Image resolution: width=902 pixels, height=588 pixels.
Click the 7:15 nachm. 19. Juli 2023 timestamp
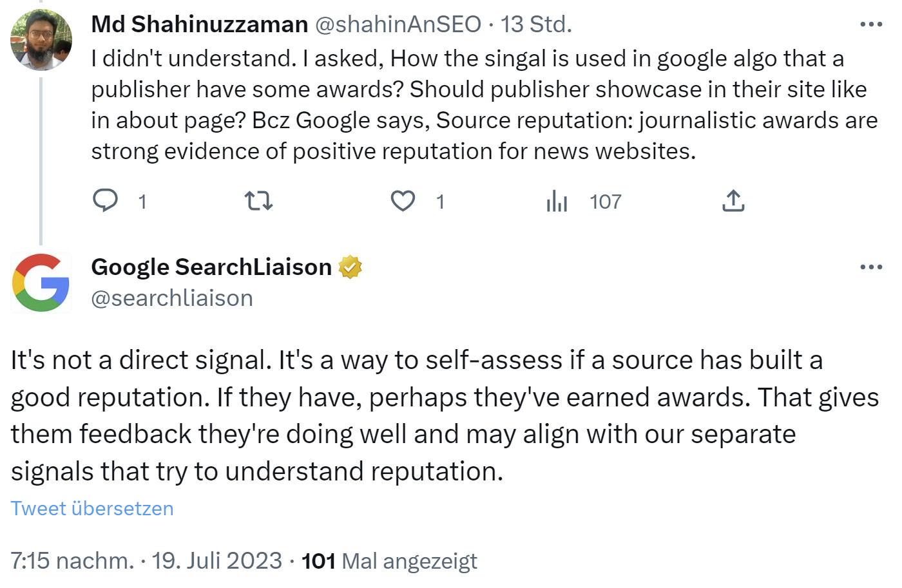pyautogui.click(x=146, y=560)
